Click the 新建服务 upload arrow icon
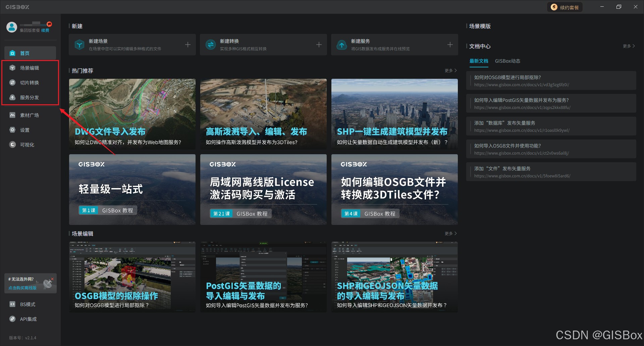Image resolution: width=644 pixels, height=346 pixels. pos(342,45)
